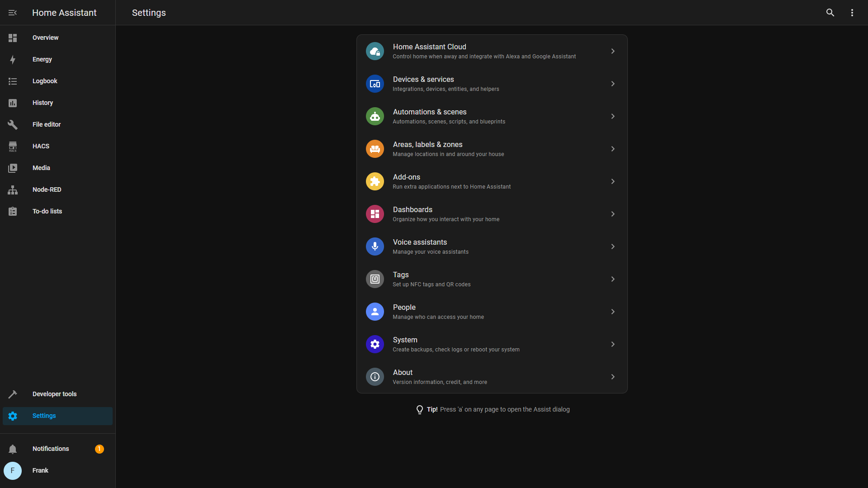Image resolution: width=868 pixels, height=488 pixels.
Task: Click the Overview dashboard icon
Action: point(13,38)
